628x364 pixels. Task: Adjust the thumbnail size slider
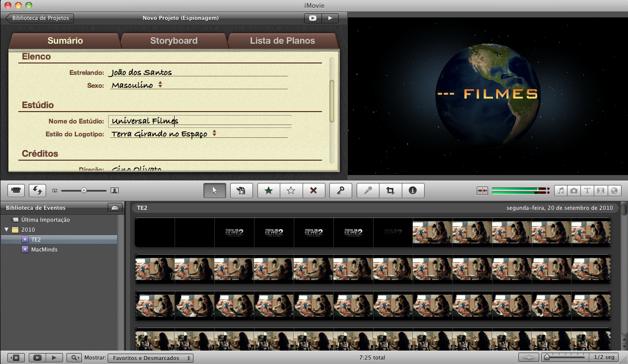tap(84, 190)
